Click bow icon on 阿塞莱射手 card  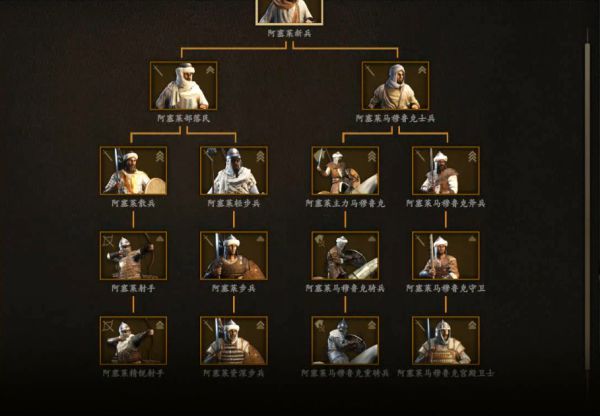point(108,241)
